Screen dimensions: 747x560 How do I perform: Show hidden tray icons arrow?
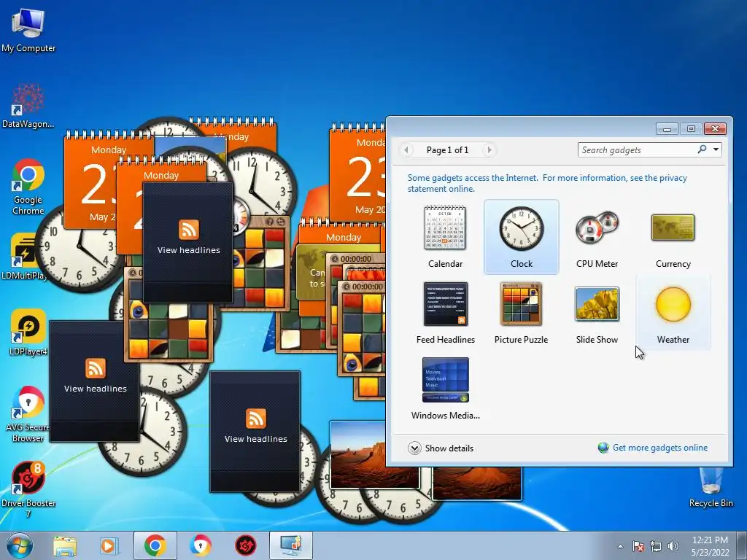click(x=620, y=546)
